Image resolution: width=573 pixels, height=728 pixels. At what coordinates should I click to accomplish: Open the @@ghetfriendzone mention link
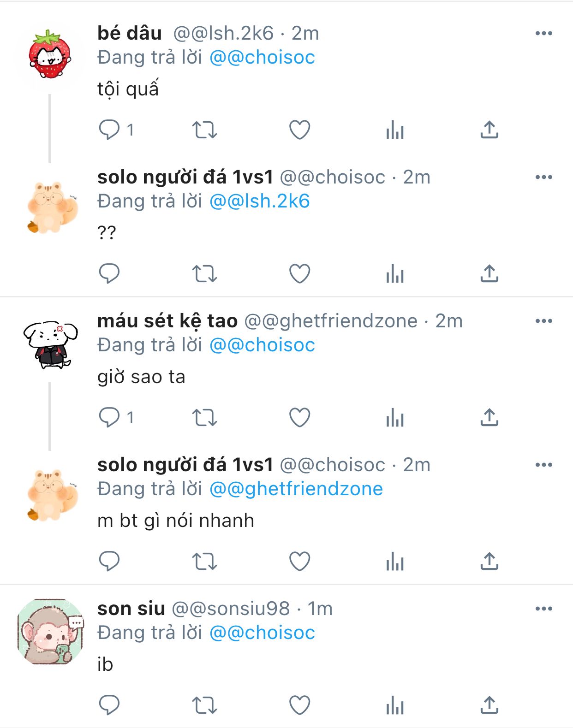pos(296,489)
